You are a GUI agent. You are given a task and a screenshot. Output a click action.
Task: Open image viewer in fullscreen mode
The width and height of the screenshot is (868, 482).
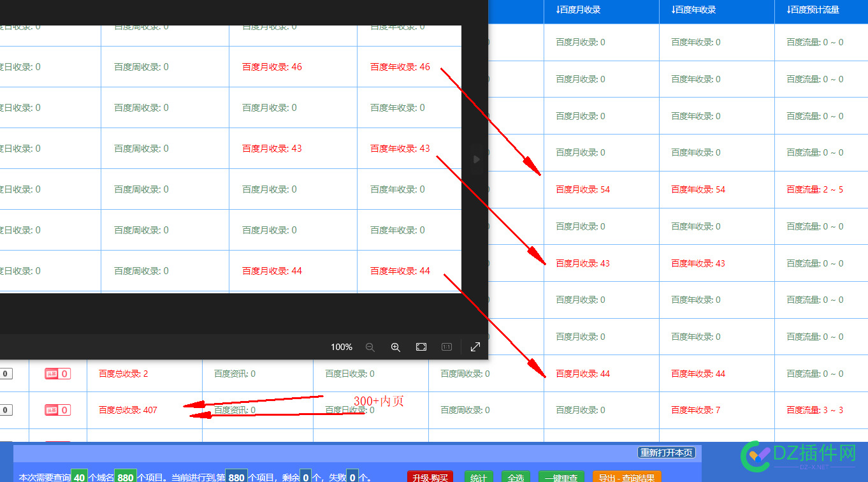tap(475, 347)
